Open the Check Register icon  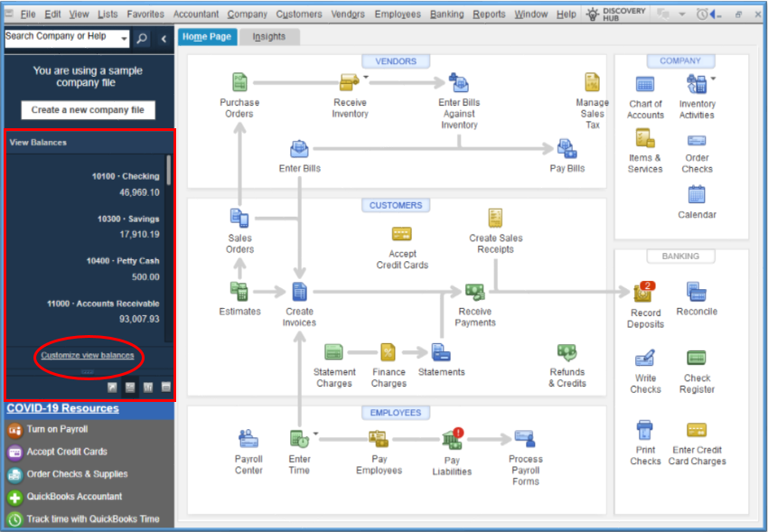pyautogui.click(x=697, y=358)
